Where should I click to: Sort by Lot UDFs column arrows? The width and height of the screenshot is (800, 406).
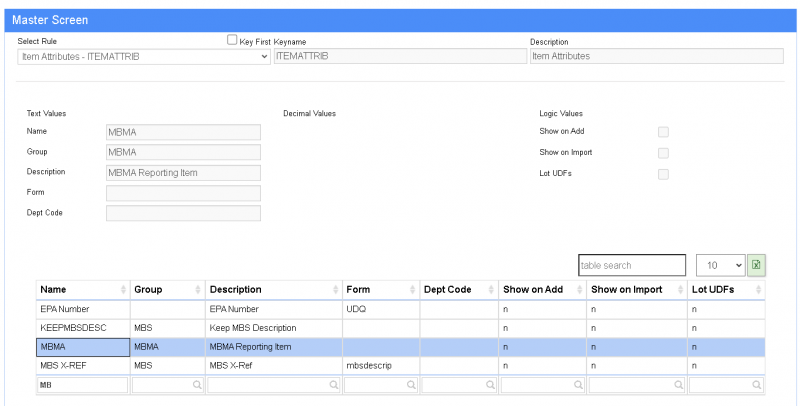759,290
